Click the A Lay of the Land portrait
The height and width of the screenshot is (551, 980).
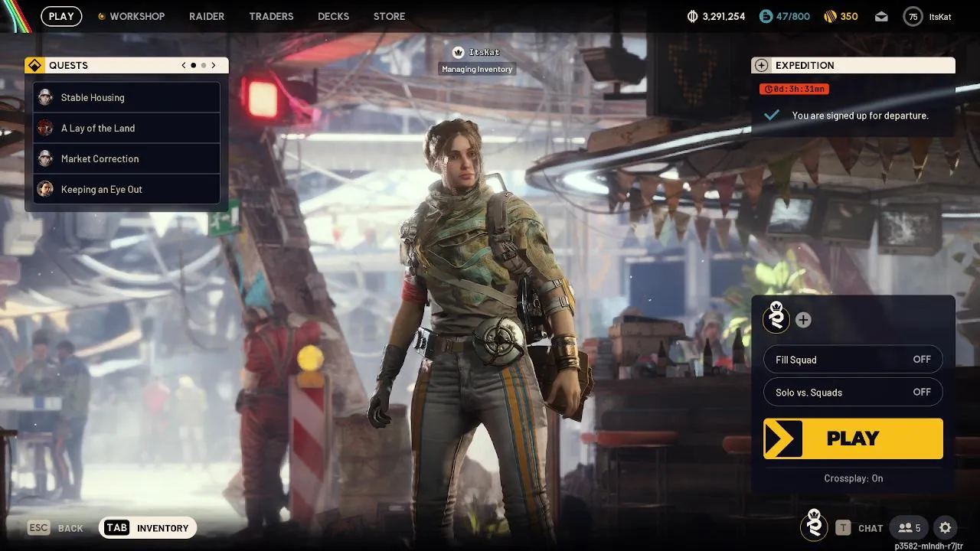coord(45,128)
